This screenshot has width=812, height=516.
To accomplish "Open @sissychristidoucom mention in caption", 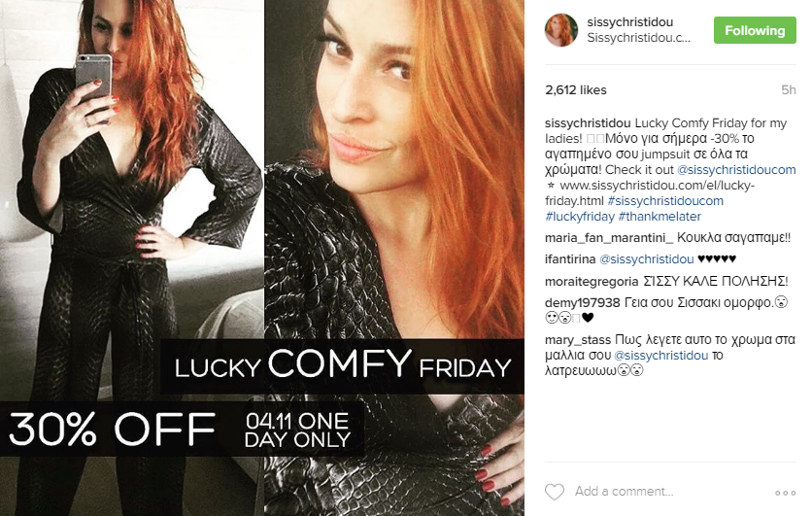I will pos(736,169).
